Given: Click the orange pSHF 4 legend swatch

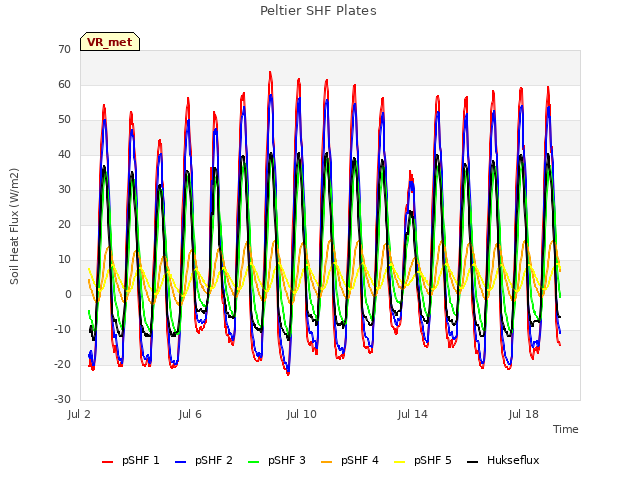Looking at the screenshot, I should [327, 462].
